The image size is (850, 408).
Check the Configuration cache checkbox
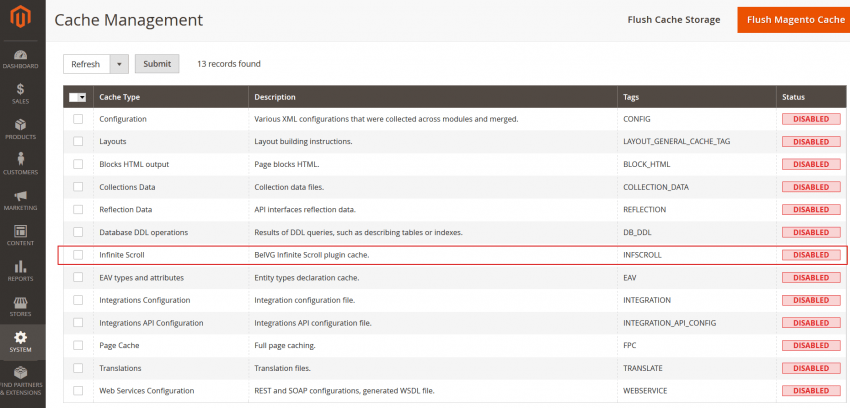coord(78,119)
